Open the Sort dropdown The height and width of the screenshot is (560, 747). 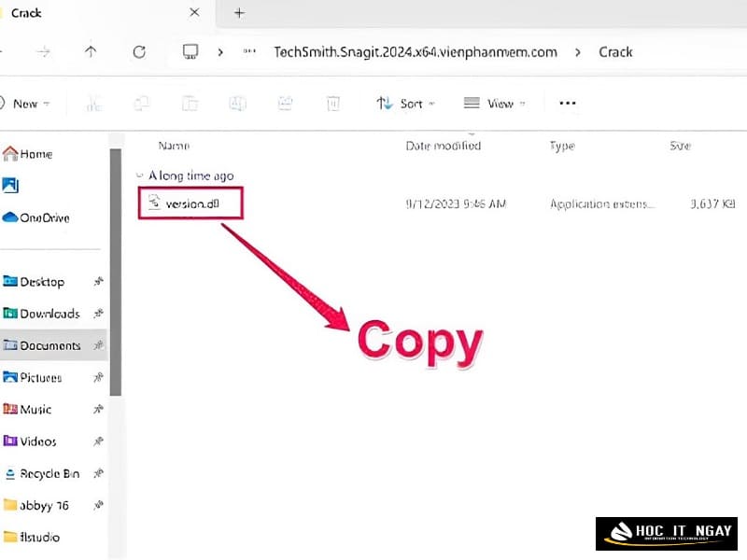click(405, 104)
